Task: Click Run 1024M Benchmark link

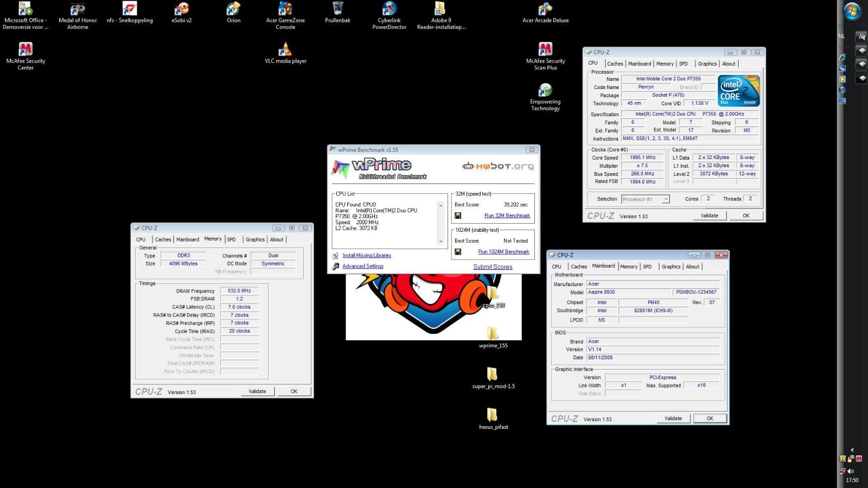Action: coord(503,252)
